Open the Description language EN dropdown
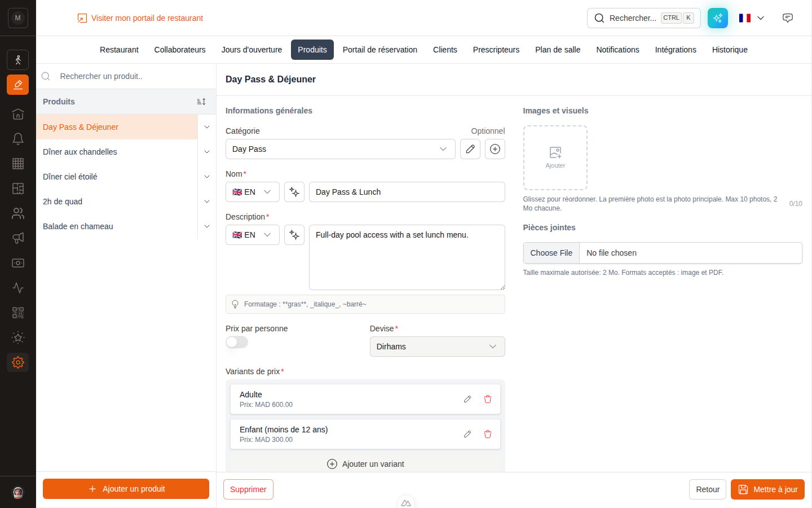This screenshot has width=812, height=508. 253,235
